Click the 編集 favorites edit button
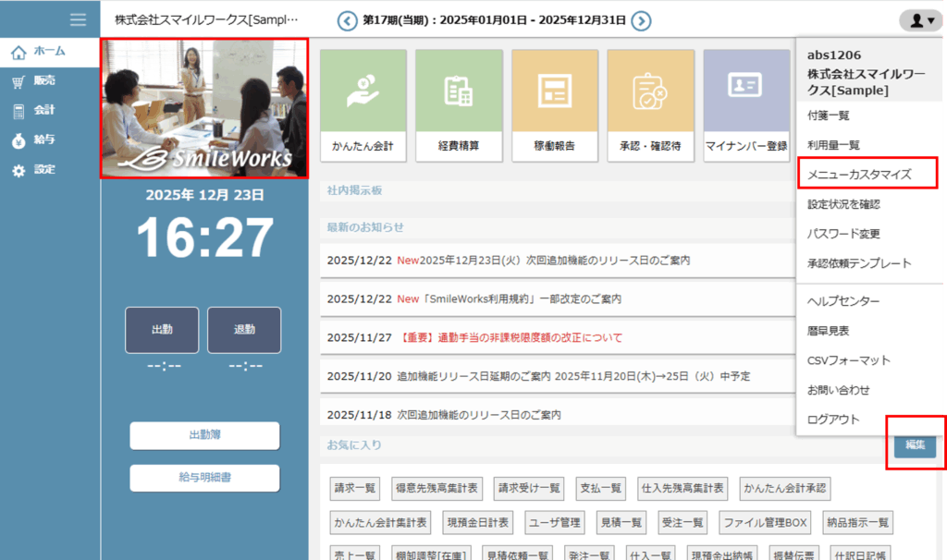Screen dimensions: 947x560 pos(915,445)
